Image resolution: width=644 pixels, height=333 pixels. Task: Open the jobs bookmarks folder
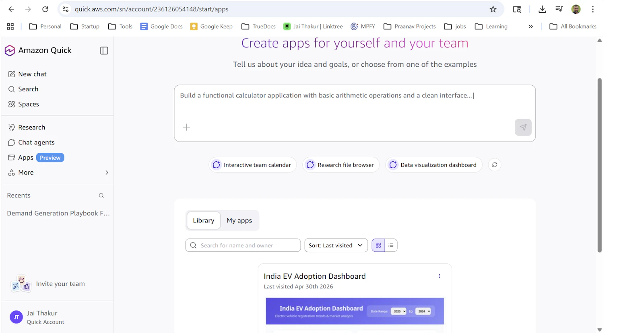click(x=455, y=27)
